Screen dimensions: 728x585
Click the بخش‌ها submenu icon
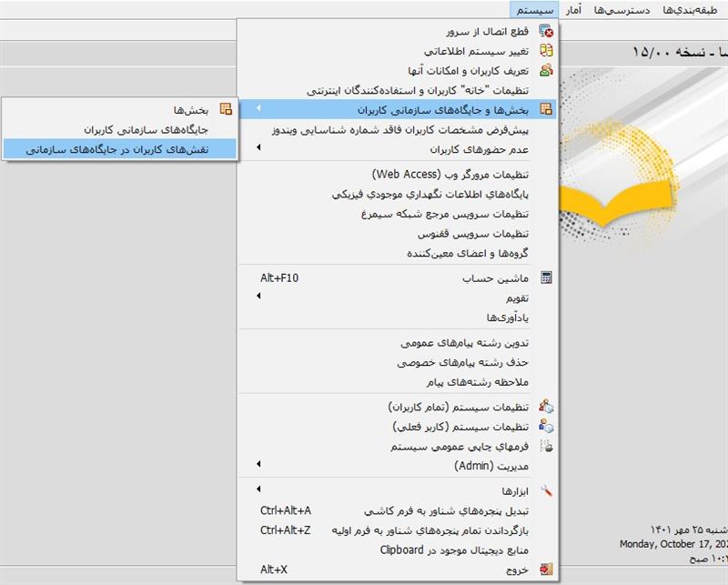[x=226, y=109]
